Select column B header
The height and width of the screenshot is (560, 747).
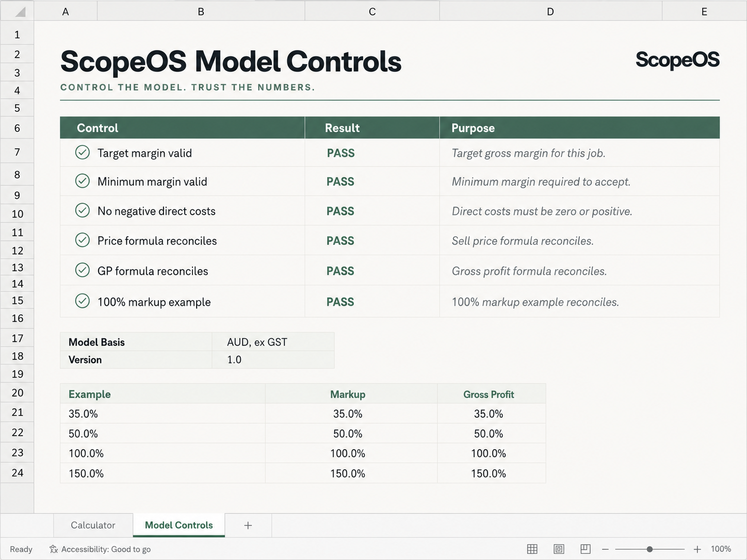click(x=201, y=11)
